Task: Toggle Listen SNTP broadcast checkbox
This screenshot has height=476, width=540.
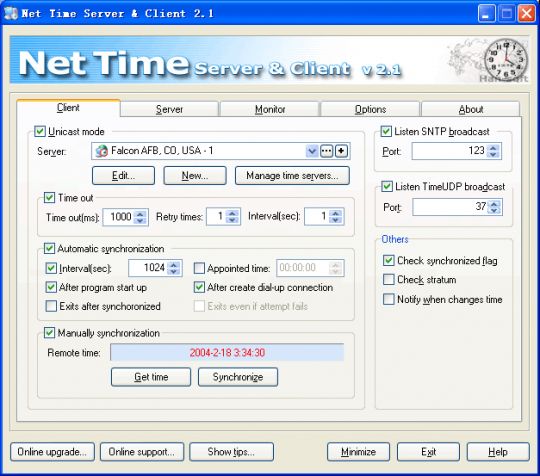Action: coord(386,131)
